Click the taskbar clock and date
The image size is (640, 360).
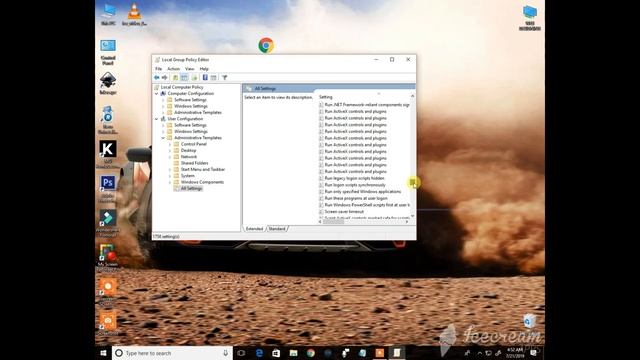515,353
